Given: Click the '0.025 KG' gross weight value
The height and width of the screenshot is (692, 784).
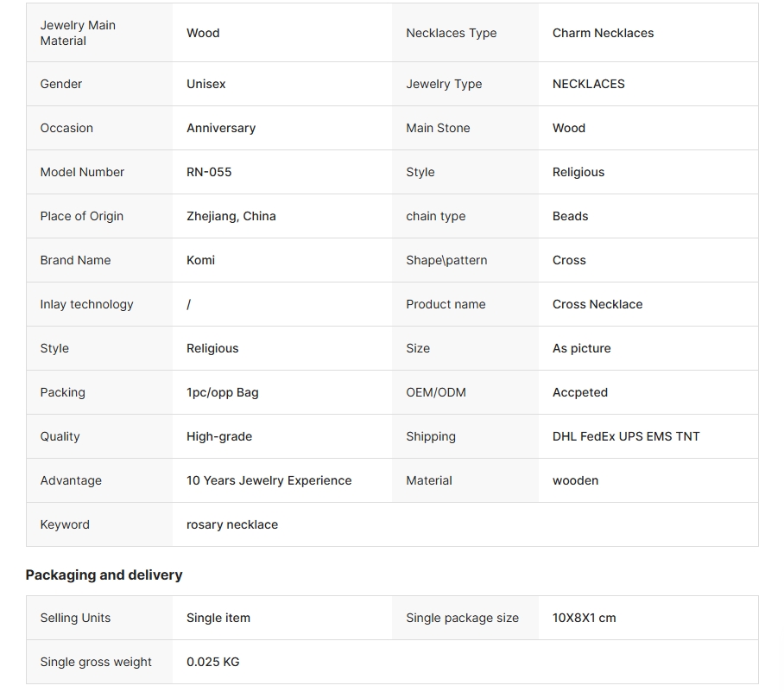Looking at the screenshot, I should [x=213, y=662].
